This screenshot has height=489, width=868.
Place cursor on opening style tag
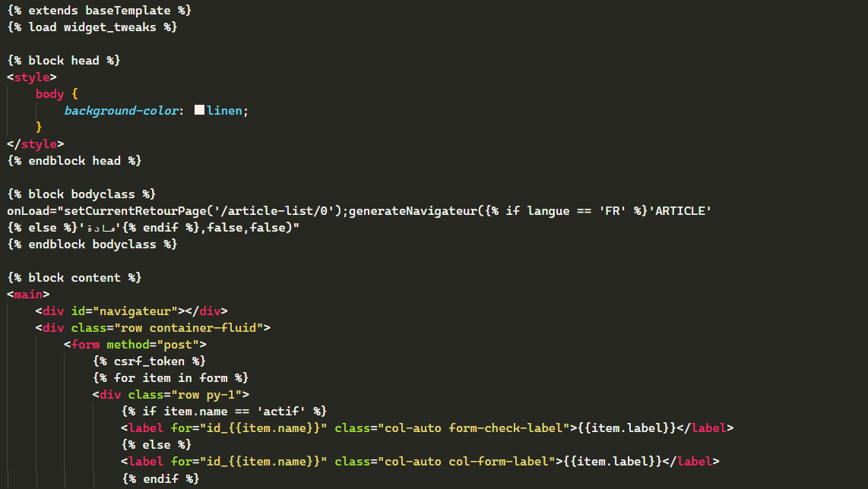[x=32, y=77]
